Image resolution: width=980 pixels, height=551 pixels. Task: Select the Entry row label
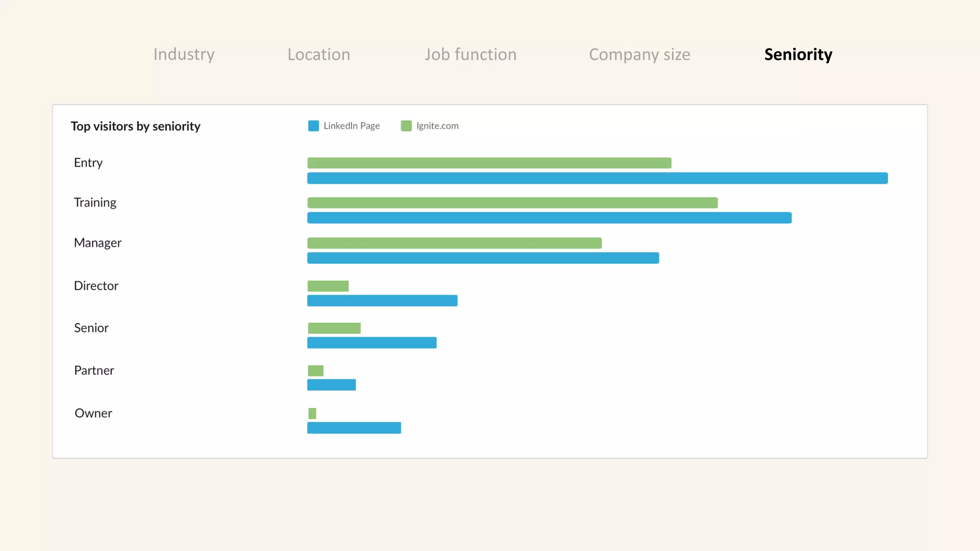pyautogui.click(x=88, y=163)
